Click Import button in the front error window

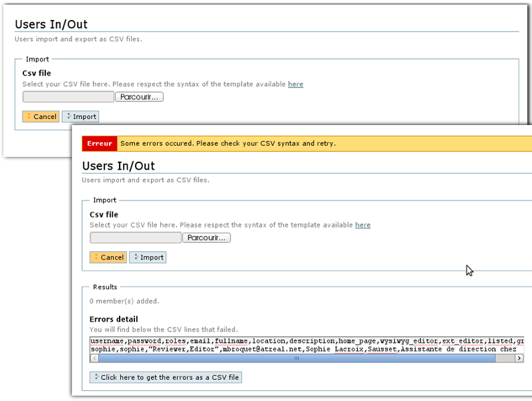point(148,257)
